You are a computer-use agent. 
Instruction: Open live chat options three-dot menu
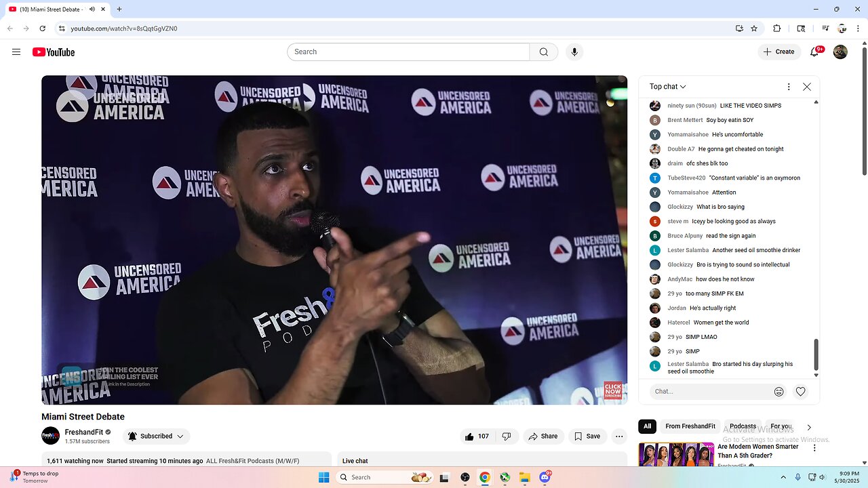[789, 87]
